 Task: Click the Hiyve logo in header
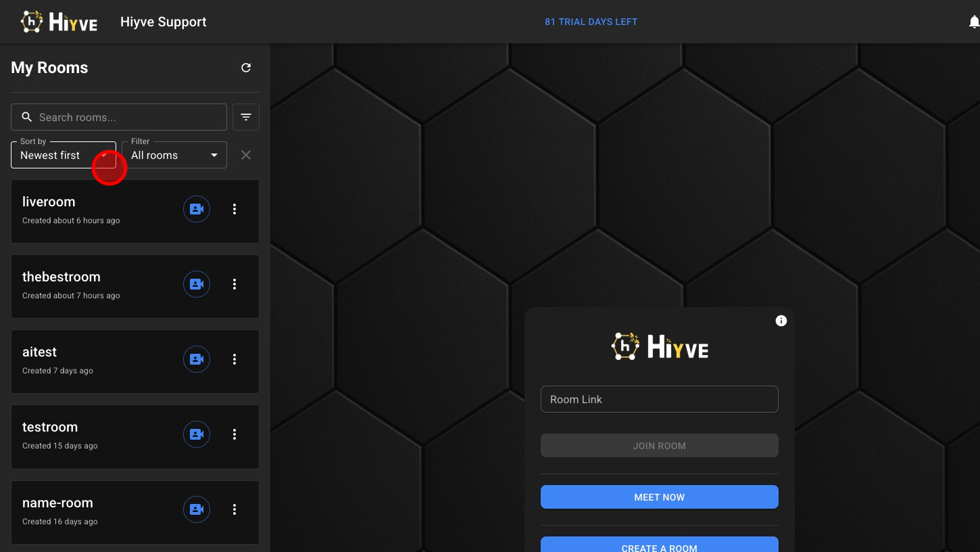coord(59,22)
